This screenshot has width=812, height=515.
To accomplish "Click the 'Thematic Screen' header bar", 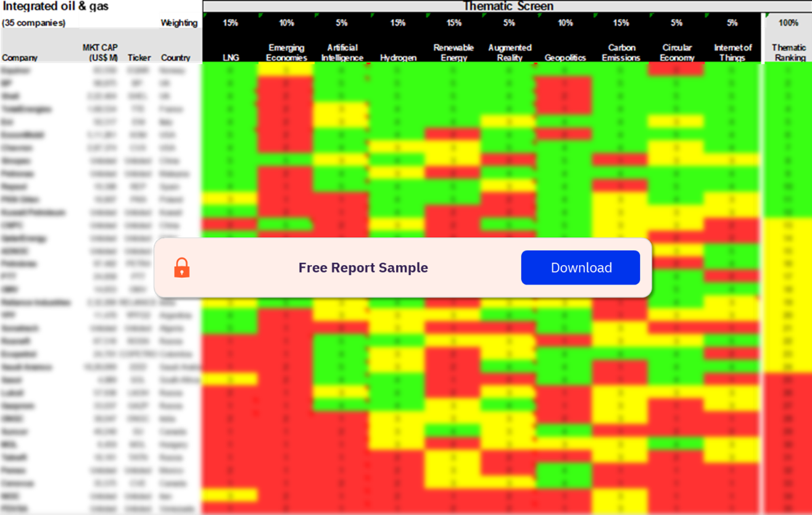I will [x=508, y=6].
